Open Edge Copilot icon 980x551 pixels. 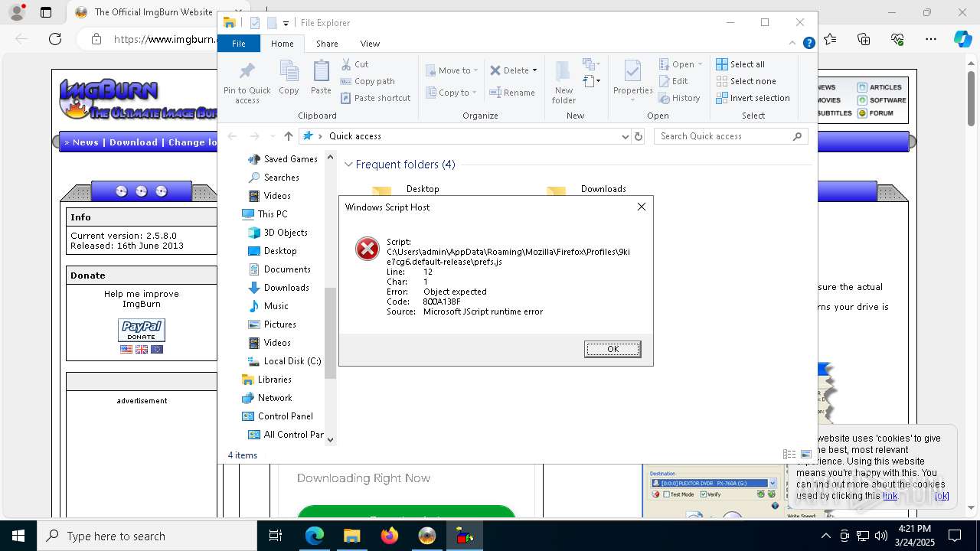click(x=963, y=39)
